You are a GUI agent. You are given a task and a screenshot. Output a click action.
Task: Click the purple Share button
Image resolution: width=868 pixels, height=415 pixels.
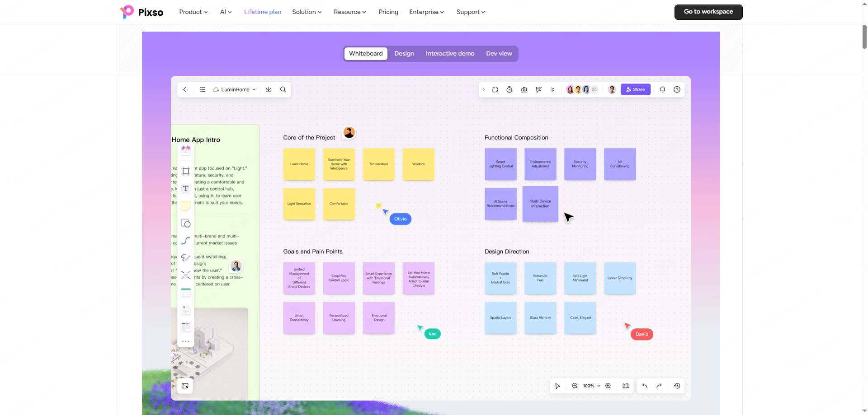pos(636,89)
